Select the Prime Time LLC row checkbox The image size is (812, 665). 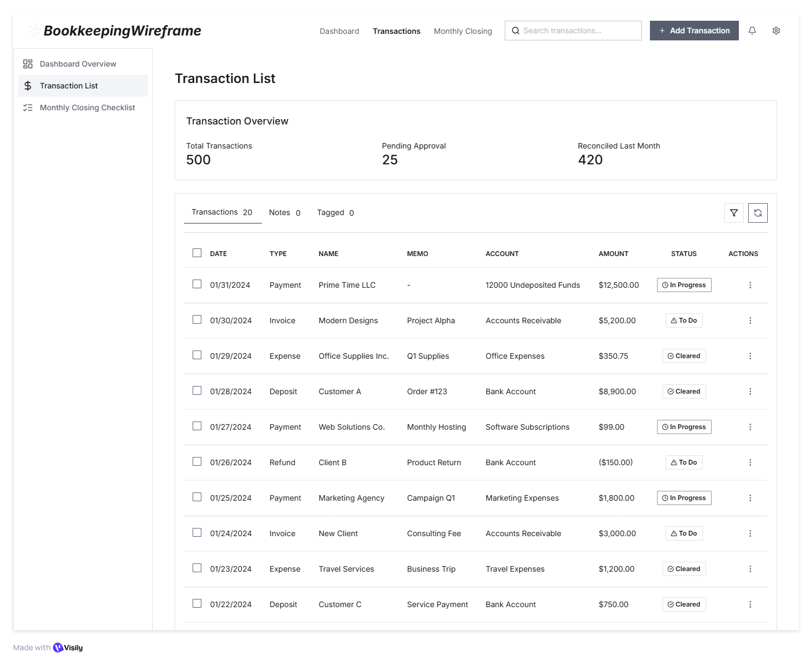tap(197, 284)
